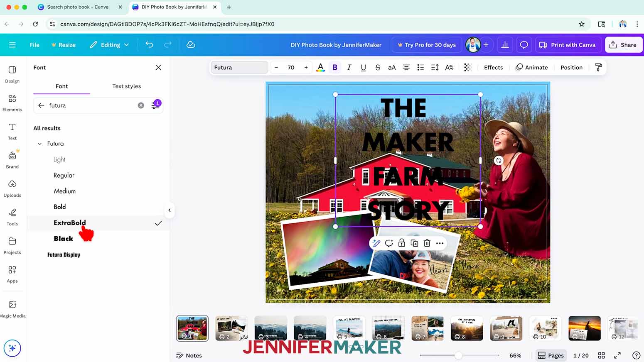Click the Magic Write icon in floating toolbar

[x=376, y=243]
